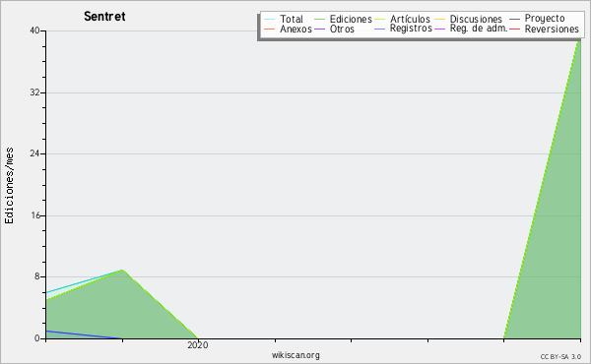Screen dimensions: 591x364
Task: Click the 'Ediciones' legend label
Action: point(351,19)
